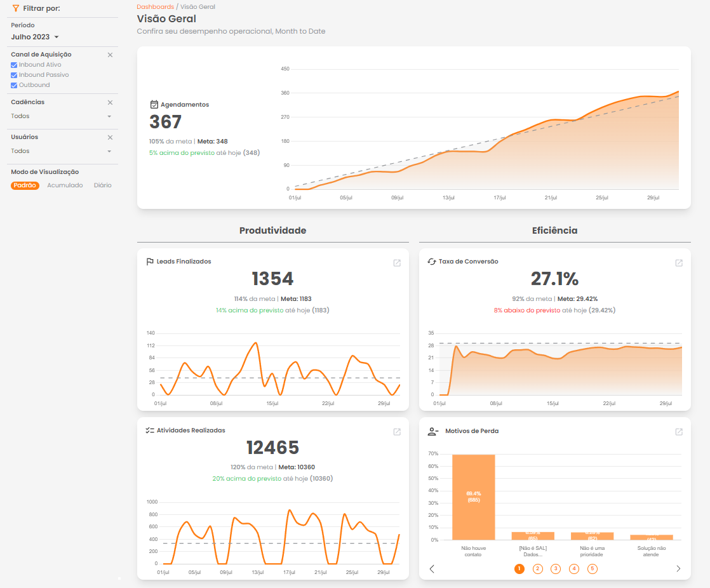The width and height of the screenshot is (710, 588).
Task: Expand Atividades Realizadas chart via open icon
Action: click(x=397, y=432)
